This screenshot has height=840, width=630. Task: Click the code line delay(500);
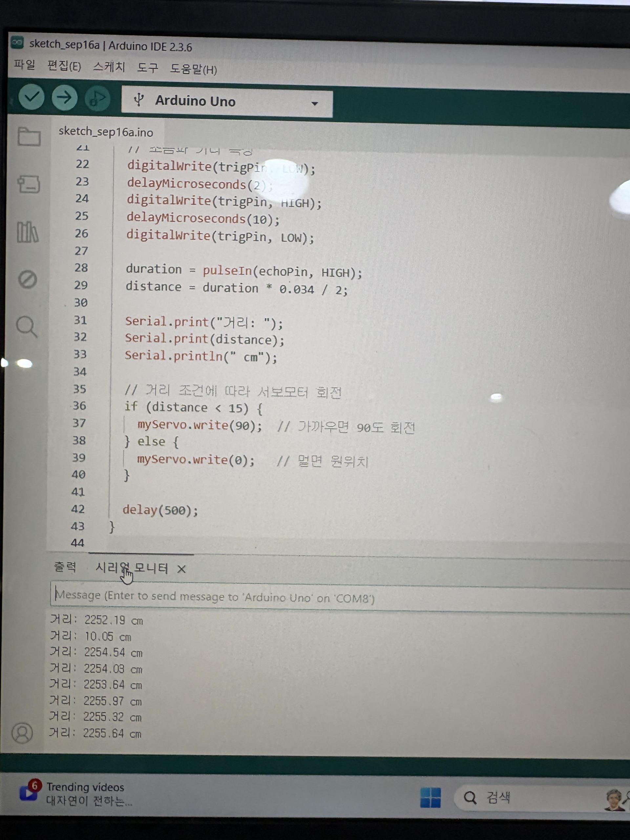pos(160,510)
